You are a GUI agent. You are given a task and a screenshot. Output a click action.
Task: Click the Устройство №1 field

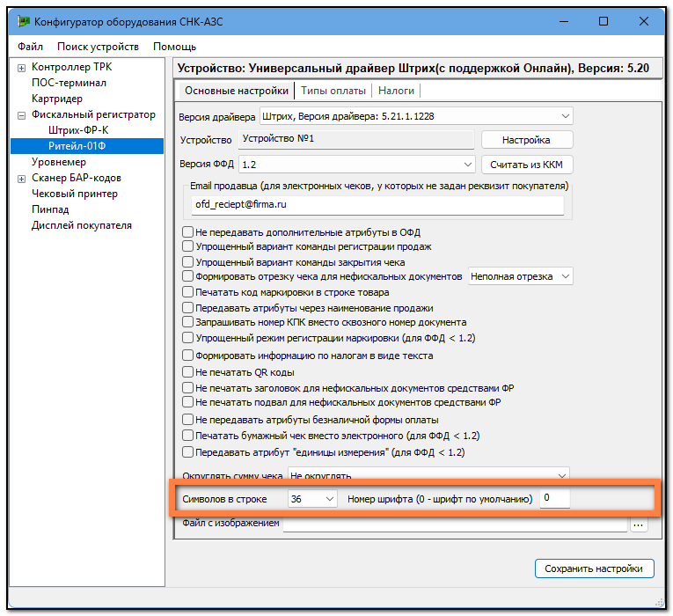pos(356,139)
